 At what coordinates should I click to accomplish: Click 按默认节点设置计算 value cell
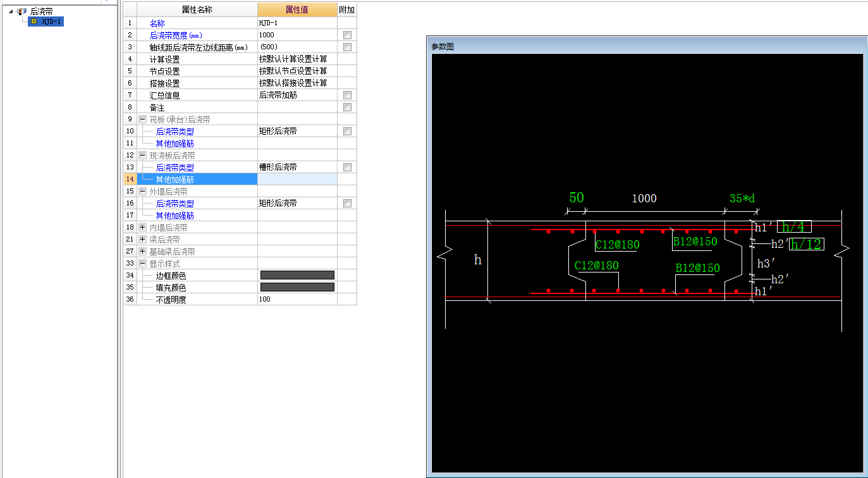point(297,71)
